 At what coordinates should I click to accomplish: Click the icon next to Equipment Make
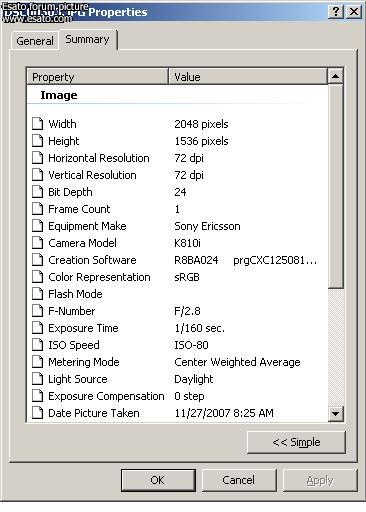click(38, 226)
